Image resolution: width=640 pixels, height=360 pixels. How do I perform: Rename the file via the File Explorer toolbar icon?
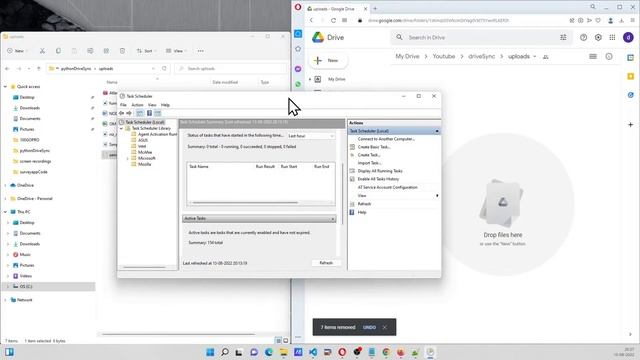point(90,51)
